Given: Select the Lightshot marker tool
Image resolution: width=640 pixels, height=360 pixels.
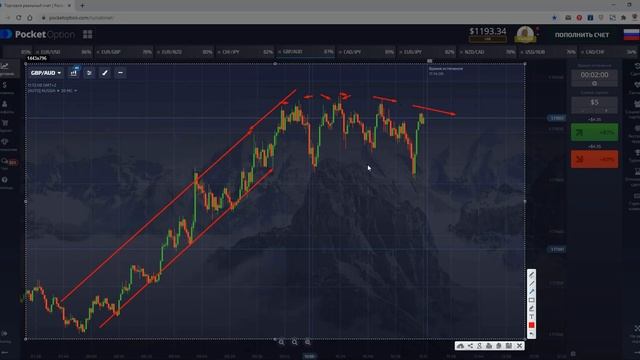Looking at the screenshot, I should (531, 309).
